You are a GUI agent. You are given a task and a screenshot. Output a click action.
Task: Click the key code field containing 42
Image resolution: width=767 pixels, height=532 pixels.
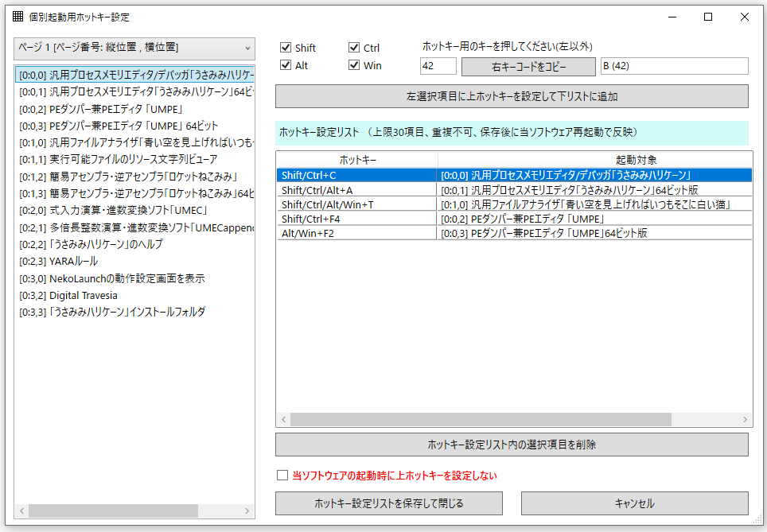[x=438, y=66]
